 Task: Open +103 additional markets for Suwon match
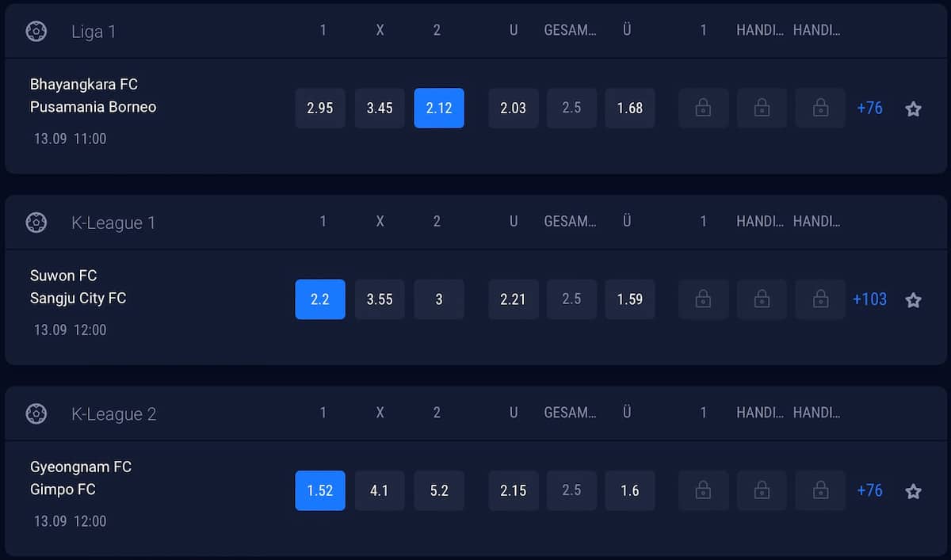pos(869,299)
